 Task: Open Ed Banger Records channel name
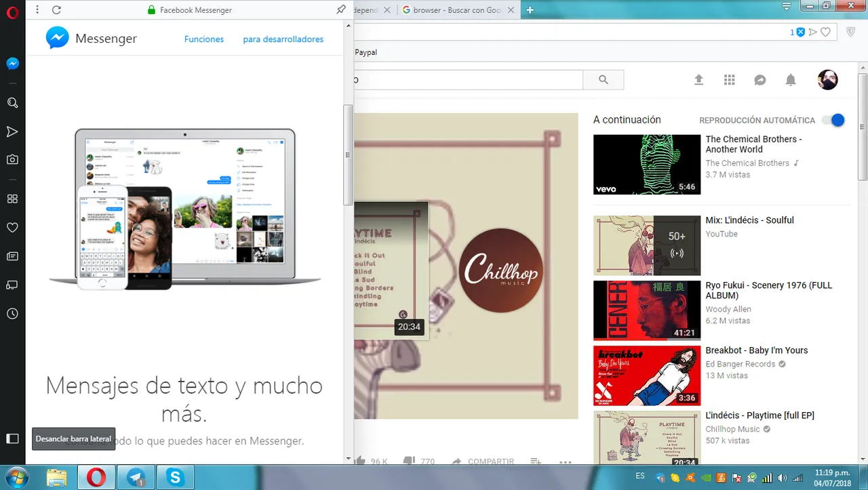click(741, 364)
